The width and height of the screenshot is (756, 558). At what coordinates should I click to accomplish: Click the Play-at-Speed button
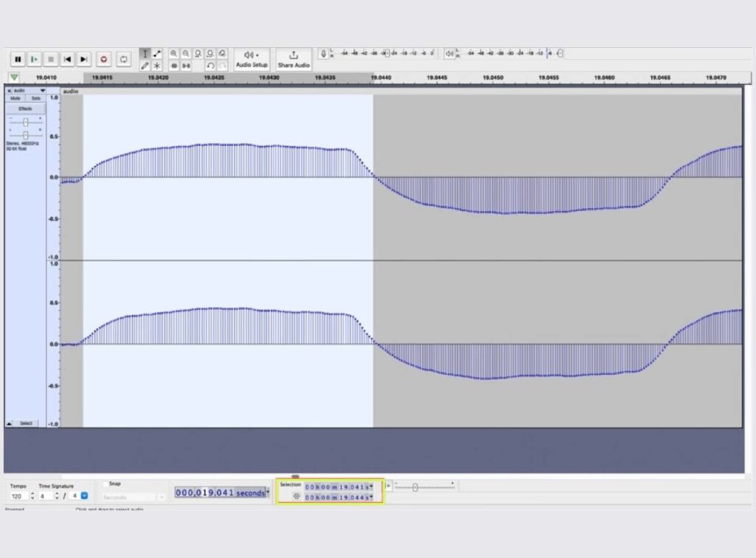click(x=388, y=486)
